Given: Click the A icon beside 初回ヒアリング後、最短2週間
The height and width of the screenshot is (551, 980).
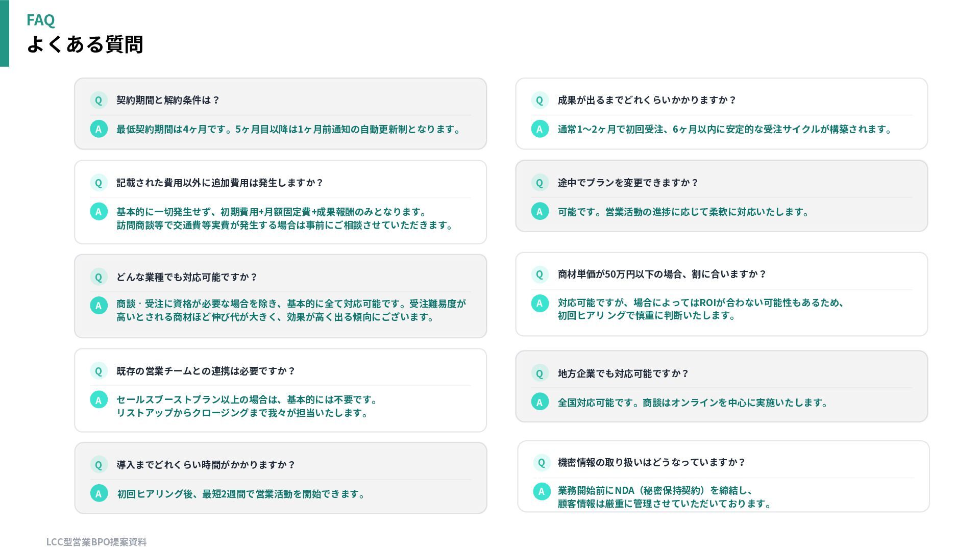Looking at the screenshot, I should pos(99,493).
